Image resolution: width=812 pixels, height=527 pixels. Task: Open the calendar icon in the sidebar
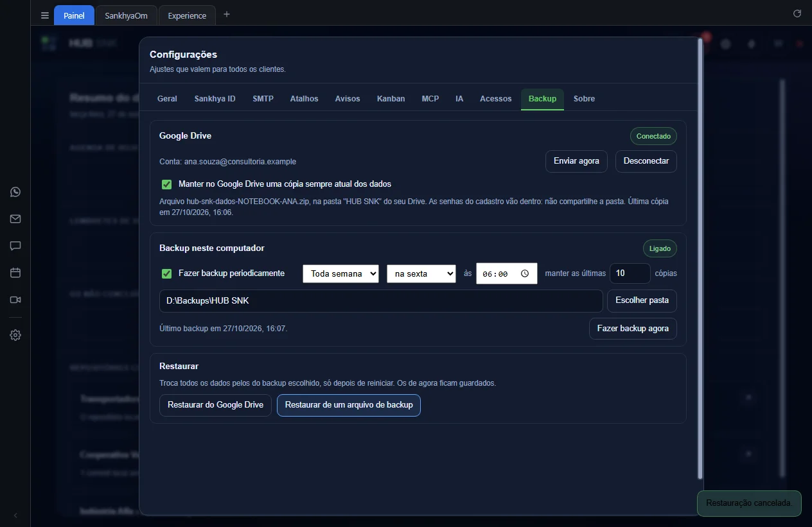click(15, 273)
